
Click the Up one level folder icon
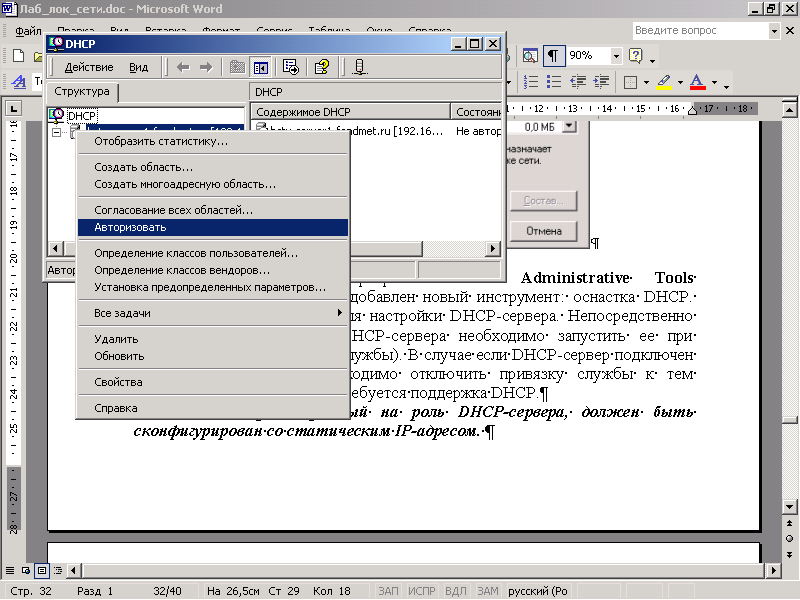pos(237,67)
